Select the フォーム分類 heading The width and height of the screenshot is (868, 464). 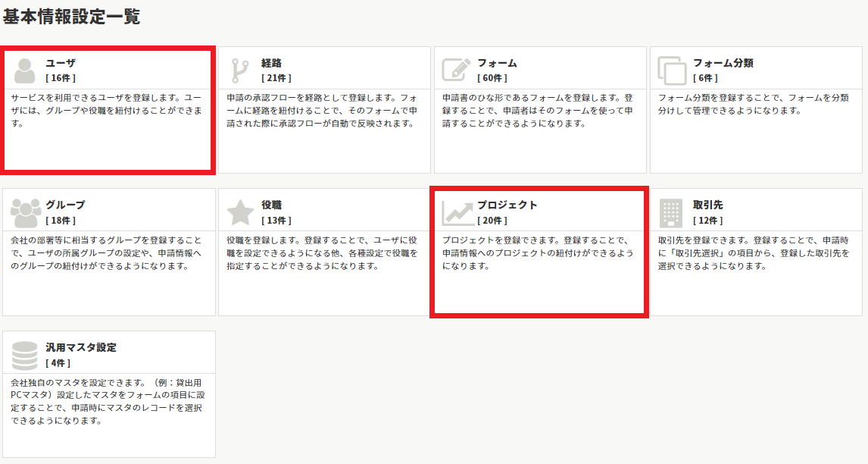click(723, 63)
